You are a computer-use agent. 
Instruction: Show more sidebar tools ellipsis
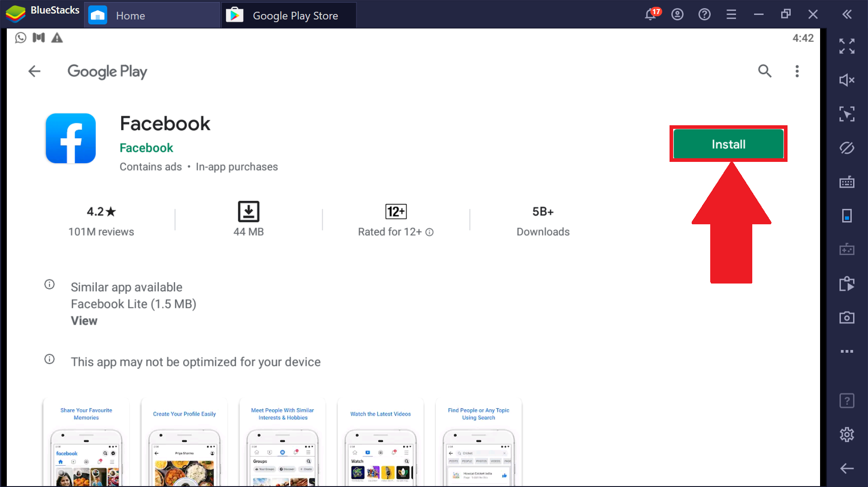pos(847,351)
